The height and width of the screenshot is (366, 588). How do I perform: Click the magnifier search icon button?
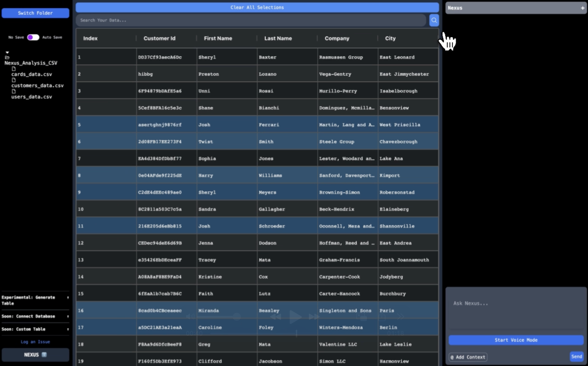coord(434,20)
